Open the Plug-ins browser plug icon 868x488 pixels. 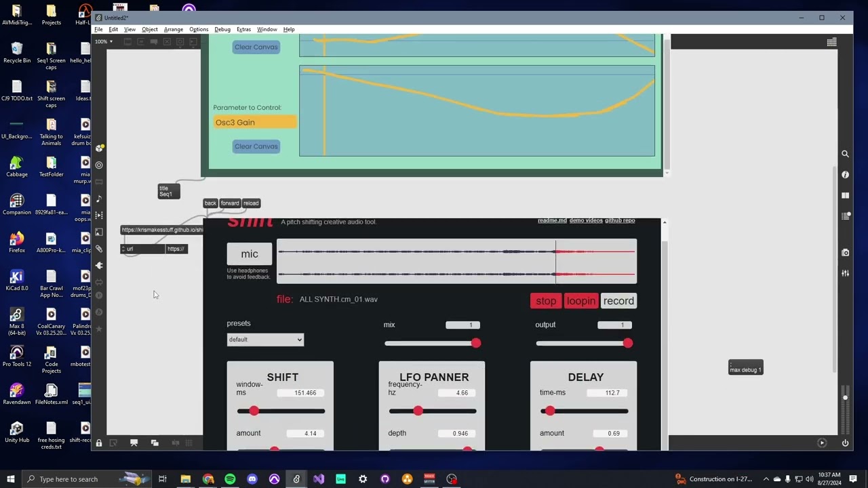click(99, 265)
